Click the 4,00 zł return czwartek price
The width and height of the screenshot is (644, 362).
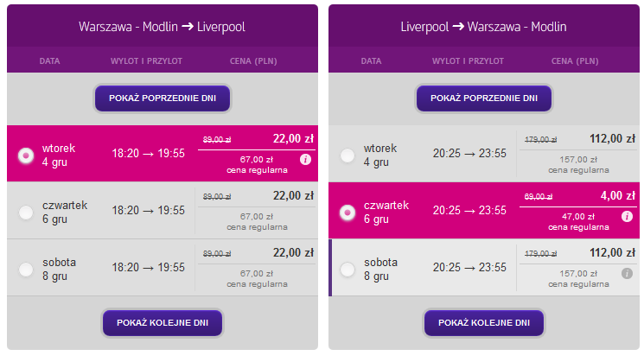(618, 196)
